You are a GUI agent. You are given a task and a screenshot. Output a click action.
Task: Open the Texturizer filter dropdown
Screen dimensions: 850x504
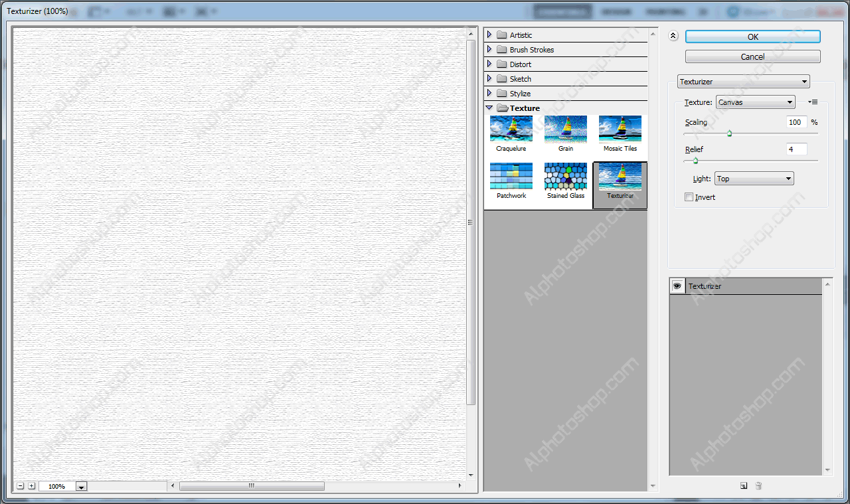tap(743, 82)
